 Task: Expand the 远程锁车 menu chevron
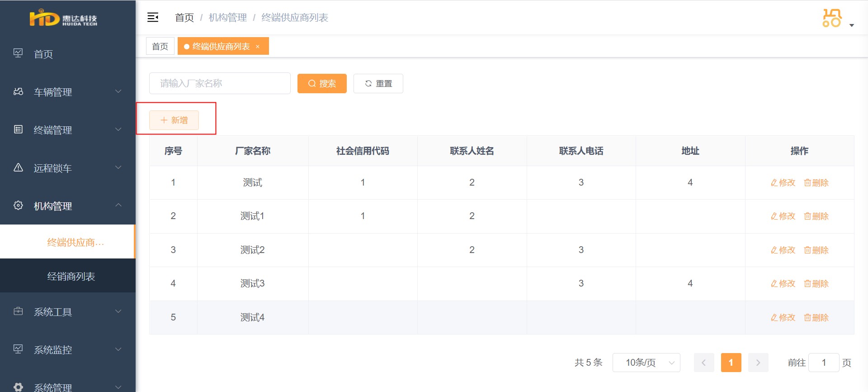tap(118, 167)
